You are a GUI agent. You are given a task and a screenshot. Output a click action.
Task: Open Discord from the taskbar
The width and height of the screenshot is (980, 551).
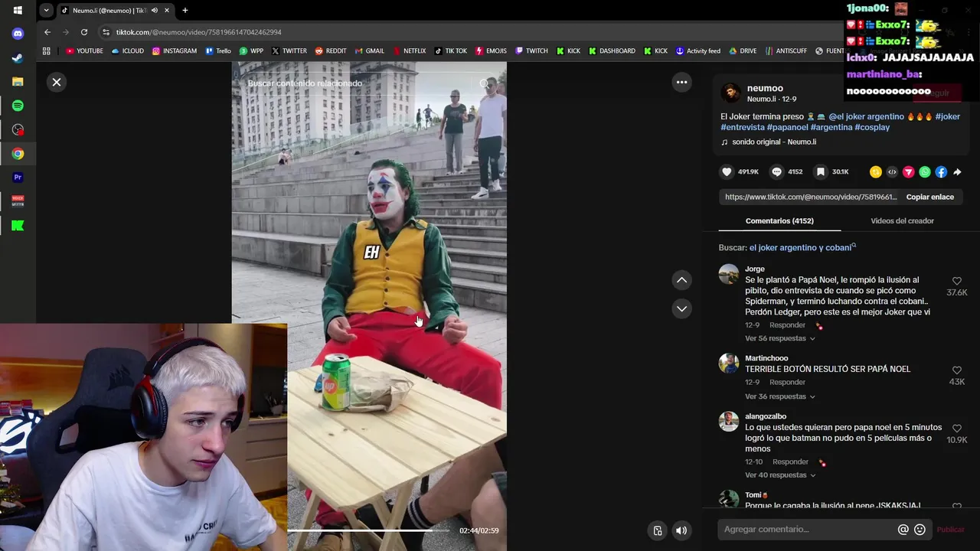(18, 34)
